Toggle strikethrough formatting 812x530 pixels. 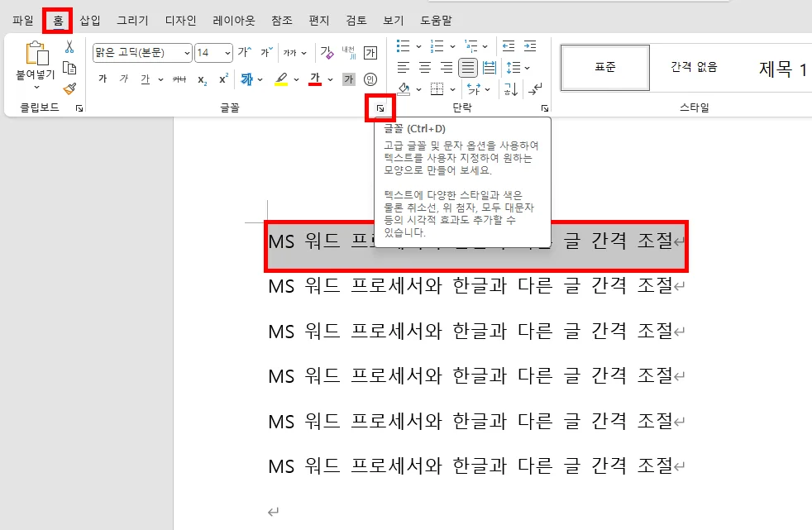(x=178, y=79)
